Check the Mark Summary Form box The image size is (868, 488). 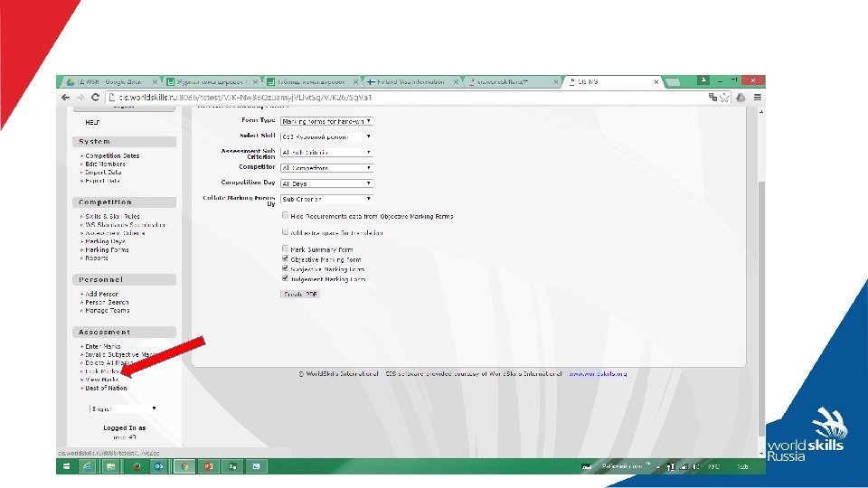point(285,249)
